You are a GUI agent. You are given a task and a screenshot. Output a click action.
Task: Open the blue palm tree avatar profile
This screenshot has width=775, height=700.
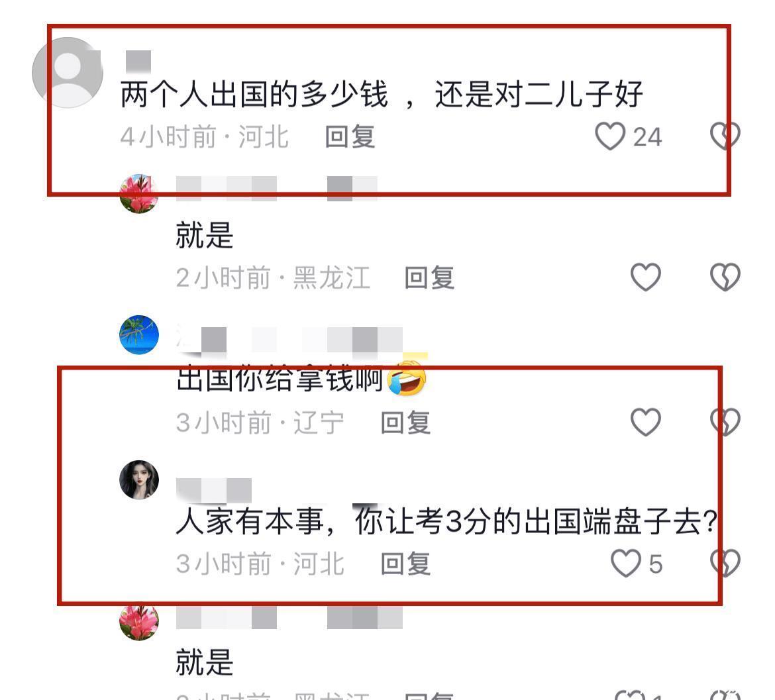coord(139,335)
